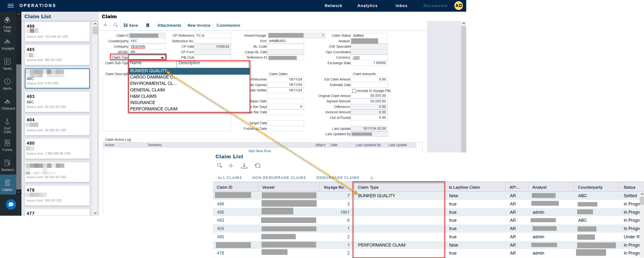Choose H&M CLAIMS in the dropdown list

[143, 96]
